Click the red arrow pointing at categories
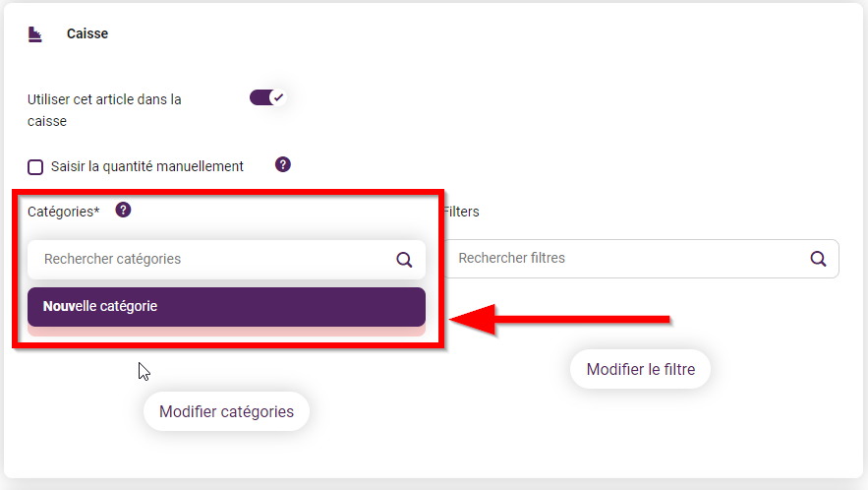This screenshot has height=490, width=868. coord(560,319)
